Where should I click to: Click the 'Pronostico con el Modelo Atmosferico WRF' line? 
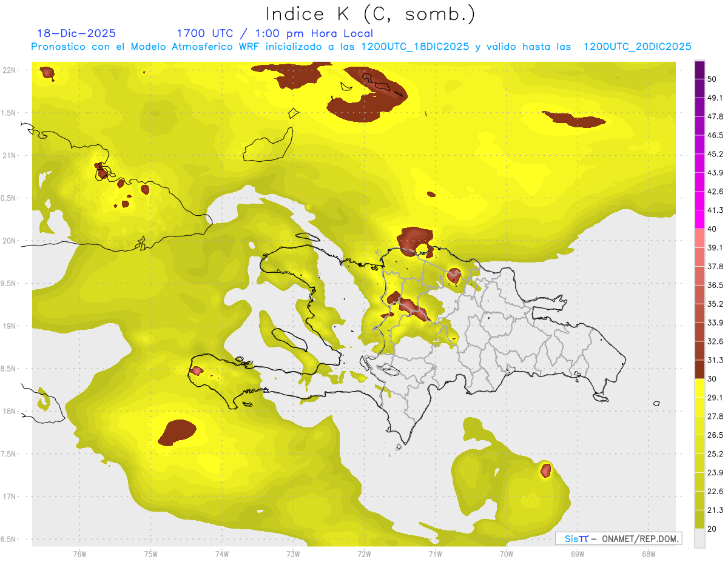361,47
